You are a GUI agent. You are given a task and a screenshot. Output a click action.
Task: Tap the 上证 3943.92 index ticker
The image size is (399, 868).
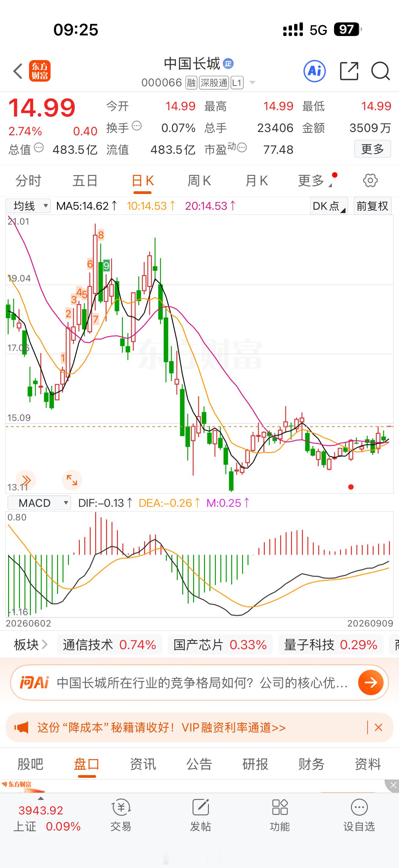coord(47,818)
